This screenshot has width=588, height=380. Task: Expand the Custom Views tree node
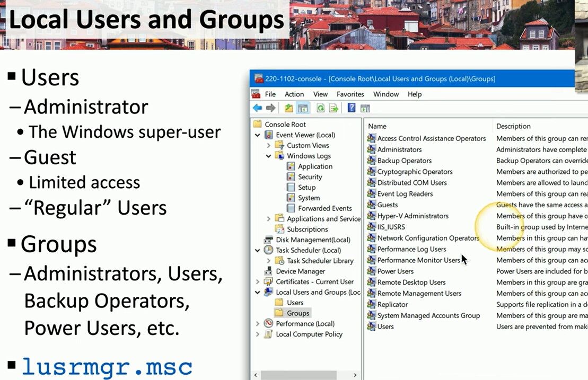[x=269, y=145]
